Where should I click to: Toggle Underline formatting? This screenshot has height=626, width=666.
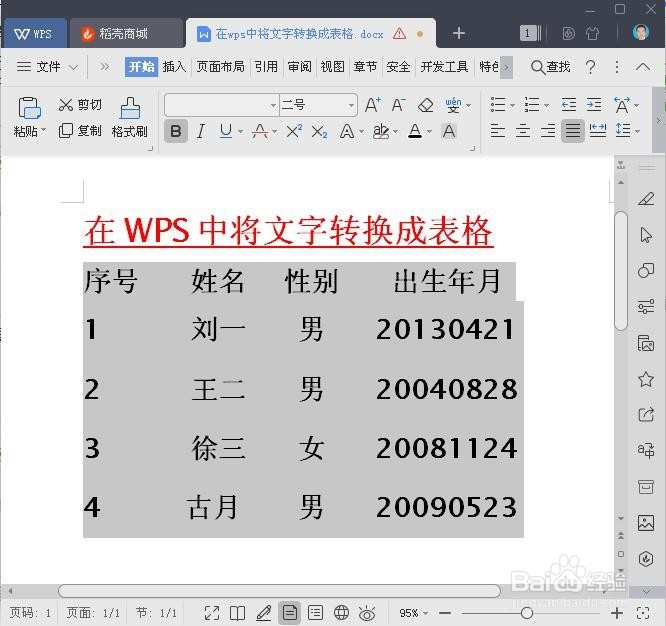click(x=226, y=131)
